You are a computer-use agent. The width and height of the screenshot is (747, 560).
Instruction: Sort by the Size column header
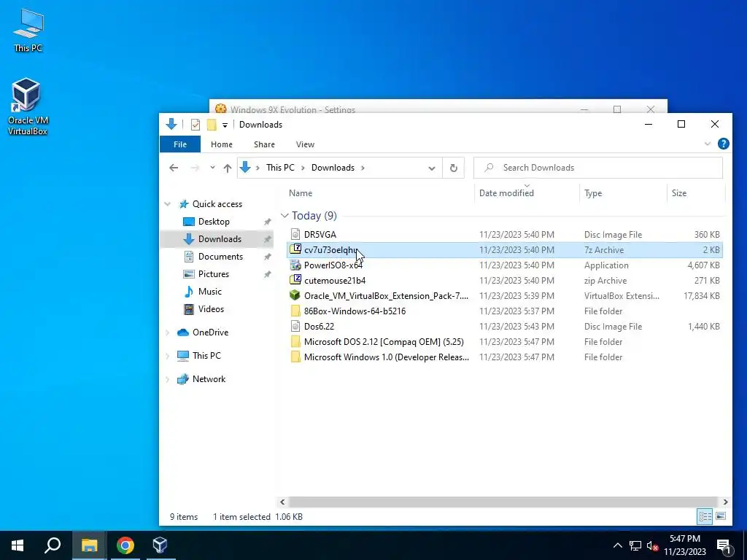pyautogui.click(x=679, y=192)
